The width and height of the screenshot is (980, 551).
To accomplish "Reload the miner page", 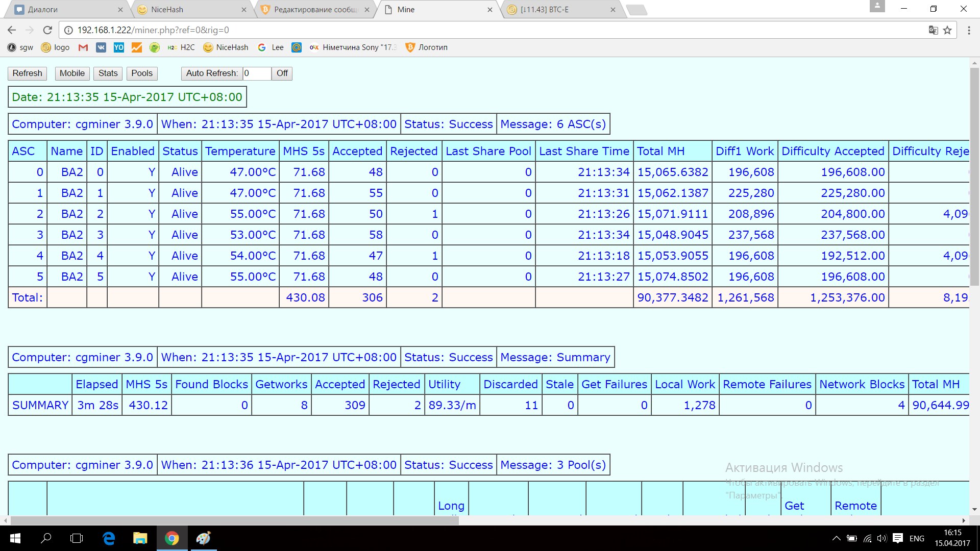I will [x=47, y=30].
